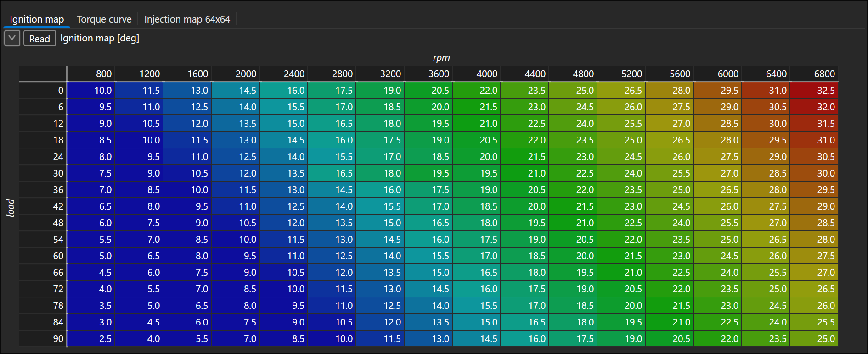
Task: Select cell 13.5 at load 30, 2400 rpm
Action: pos(284,173)
